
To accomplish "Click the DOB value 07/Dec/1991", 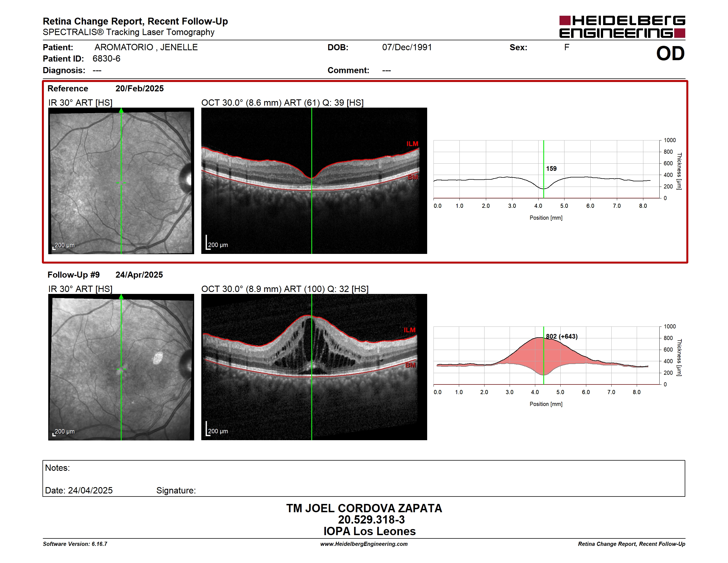I will pyautogui.click(x=407, y=47).
